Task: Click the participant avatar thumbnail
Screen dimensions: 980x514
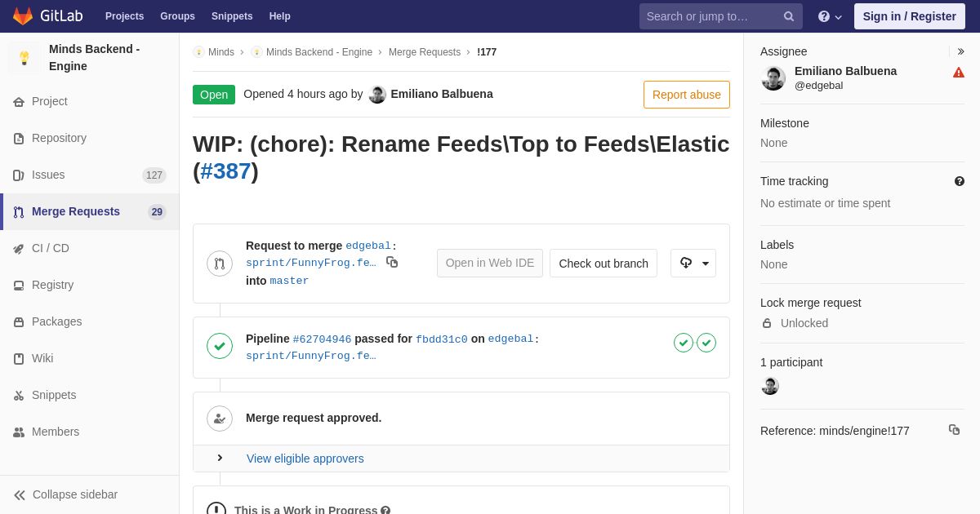Action: pyautogui.click(x=770, y=386)
